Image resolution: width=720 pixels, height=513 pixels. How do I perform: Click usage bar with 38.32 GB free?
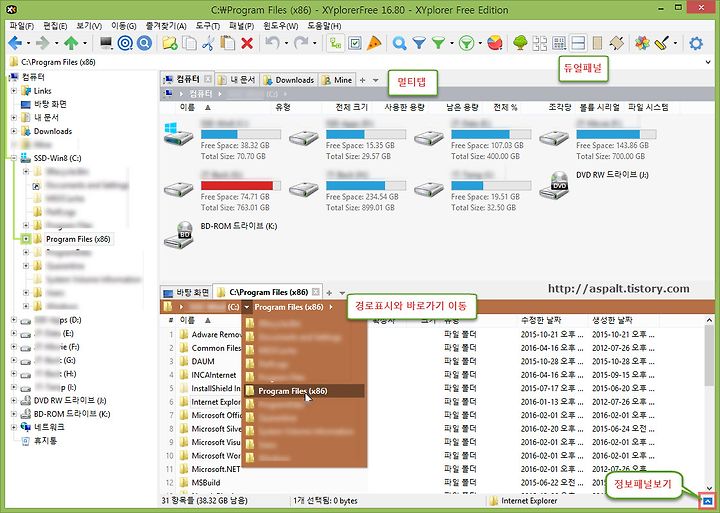[x=241, y=134]
